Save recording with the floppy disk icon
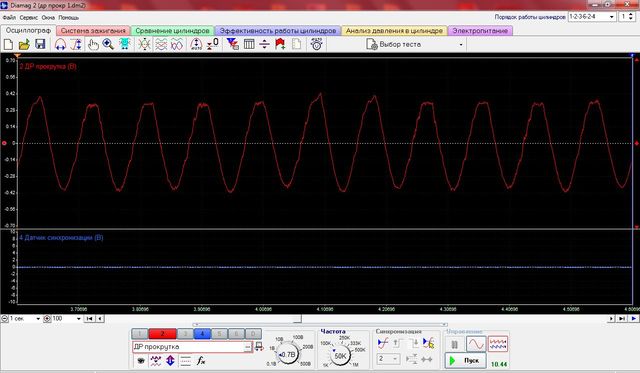Screen dimensions: 640x373 (40, 44)
